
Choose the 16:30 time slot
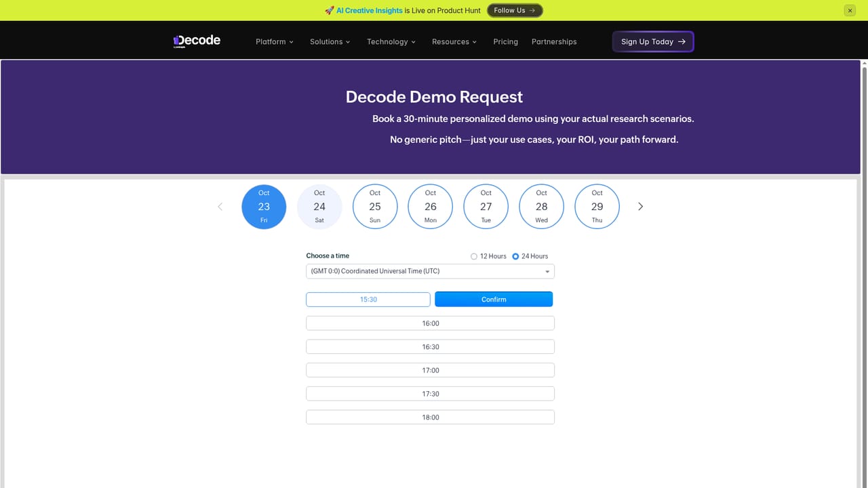click(430, 346)
